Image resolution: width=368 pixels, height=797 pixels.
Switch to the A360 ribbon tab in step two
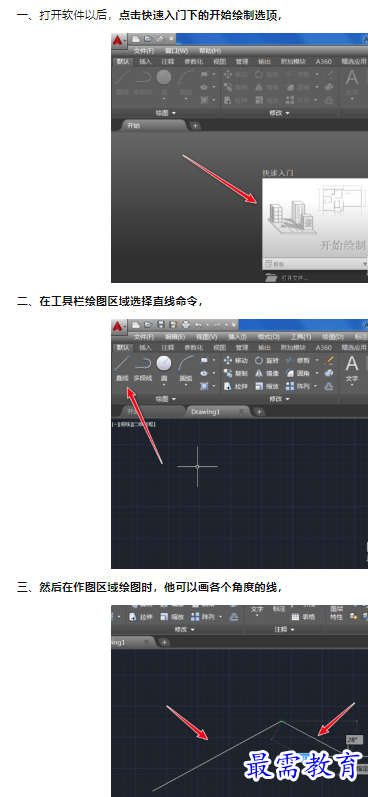[x=324, y=348]
